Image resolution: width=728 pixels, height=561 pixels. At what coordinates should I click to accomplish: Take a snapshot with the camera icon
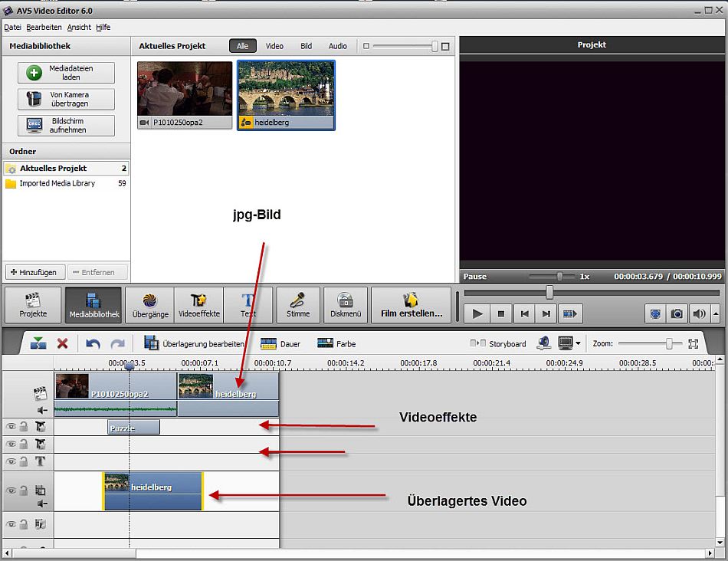tap(677, 313)
